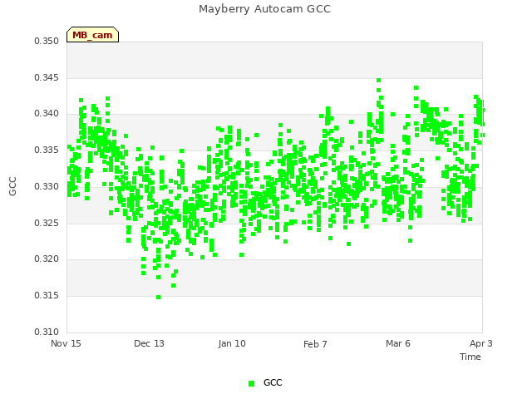Click the 0.310 y-axis value

tap(47, 332)
